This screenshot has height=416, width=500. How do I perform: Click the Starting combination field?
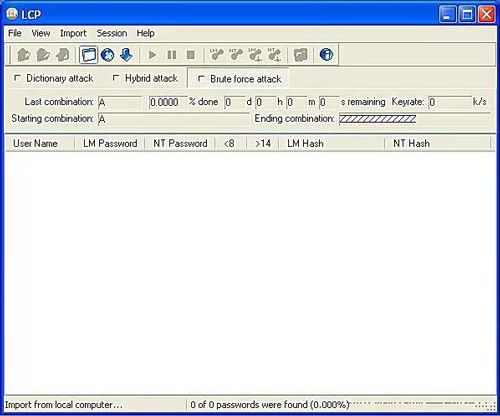coord(173,119)
